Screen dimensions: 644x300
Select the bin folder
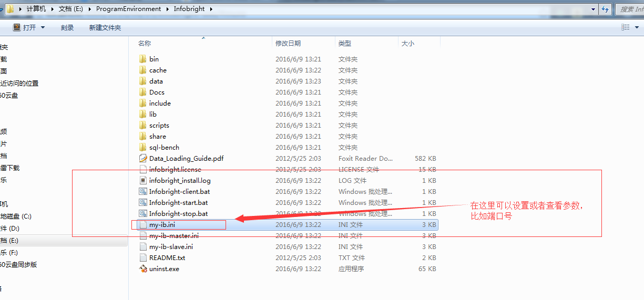(154, 59)
